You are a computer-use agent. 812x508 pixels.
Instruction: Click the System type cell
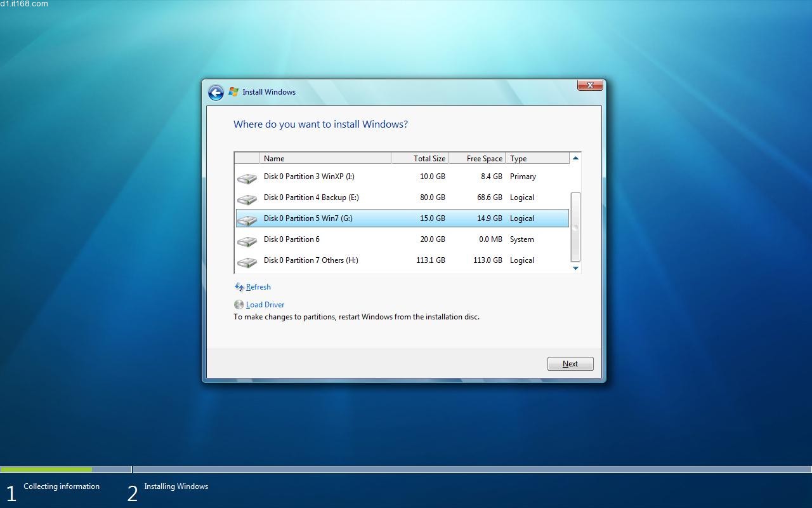pyautogui.click(x=522, y=239)
